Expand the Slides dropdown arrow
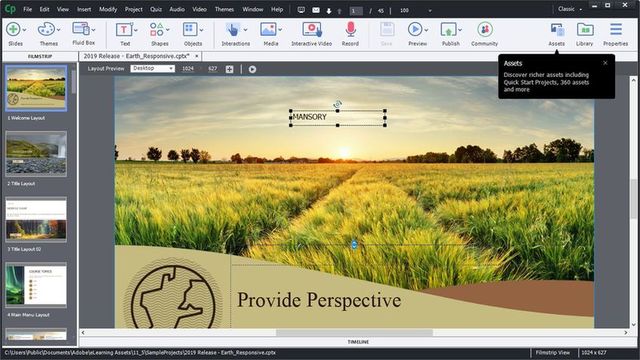This screenshot has height=360, width=640. (x=24, y=30)
